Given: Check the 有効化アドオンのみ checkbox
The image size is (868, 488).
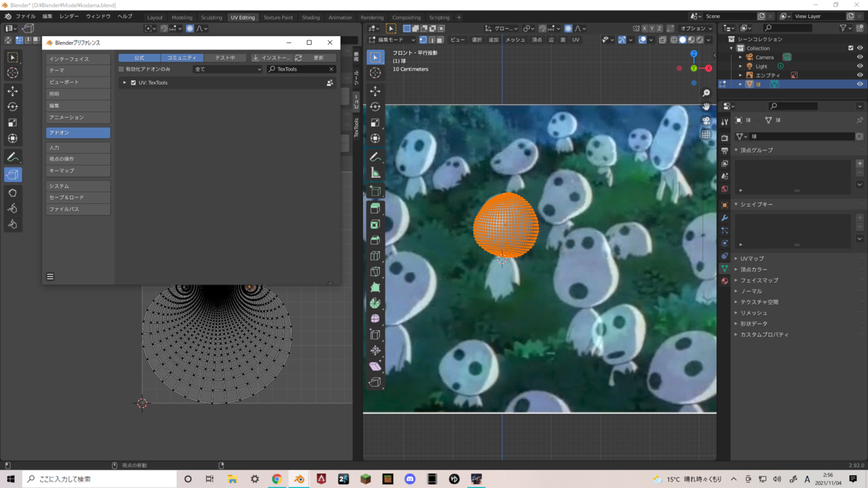Looking at the screenshot, I should (122, 69).
